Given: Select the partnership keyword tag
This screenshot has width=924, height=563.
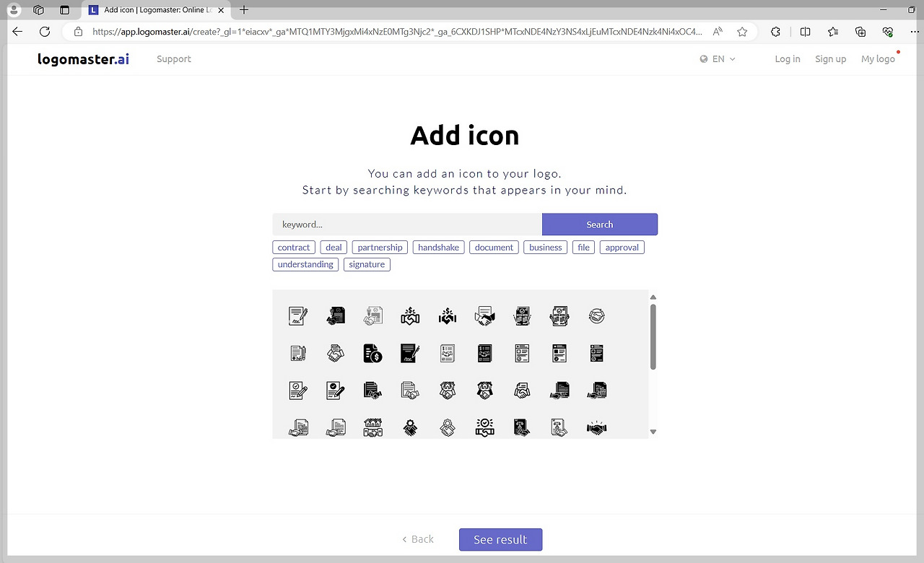Looking at the screenshot, I should coord(380,248).
